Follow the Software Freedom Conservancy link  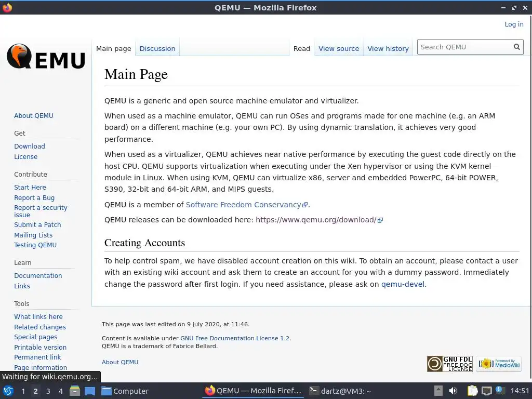pyautogui.click(x=243, y=205)
